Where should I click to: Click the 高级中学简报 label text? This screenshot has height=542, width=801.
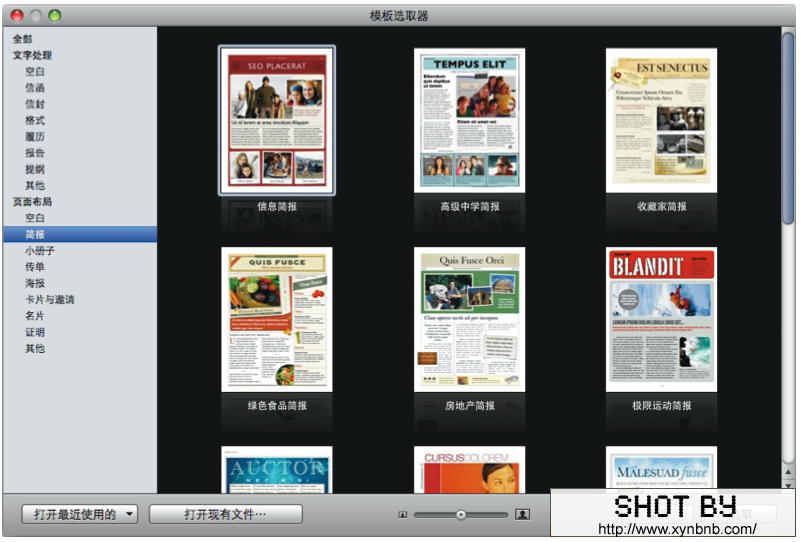pyautogui.click(x=469, y=206)
